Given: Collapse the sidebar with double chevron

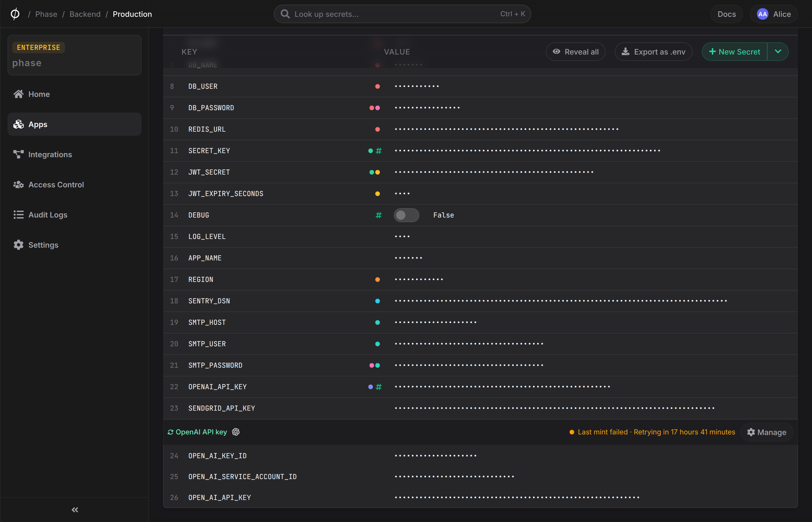Looking at the screenshot, I should pos(75,510).
